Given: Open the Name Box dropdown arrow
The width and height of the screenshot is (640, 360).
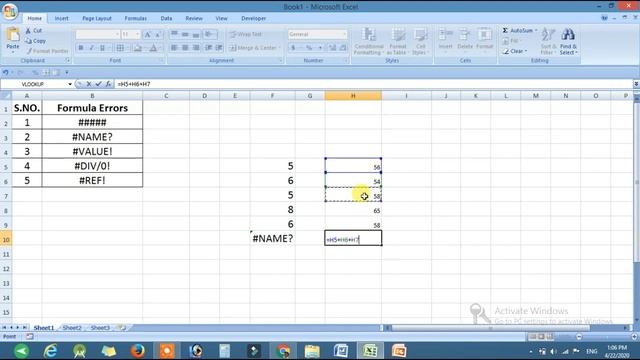Looking at the screenshot, I should 70,84.
